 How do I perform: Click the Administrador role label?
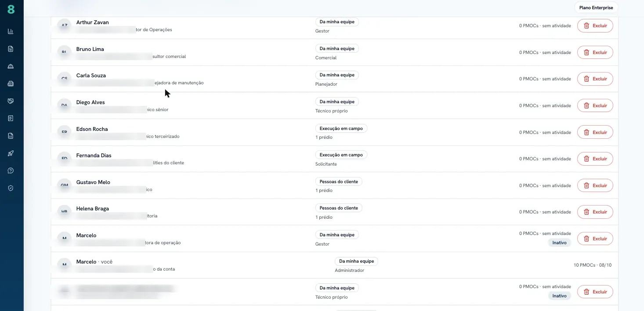pos(349,271)
